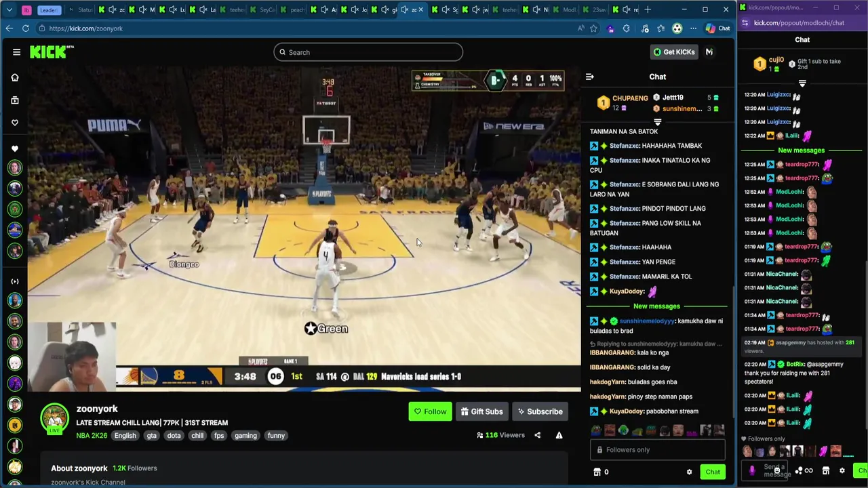This screenshot has width=868, height=488.
Task: Reload the page with refresh icon
Action: pos(26,28)
